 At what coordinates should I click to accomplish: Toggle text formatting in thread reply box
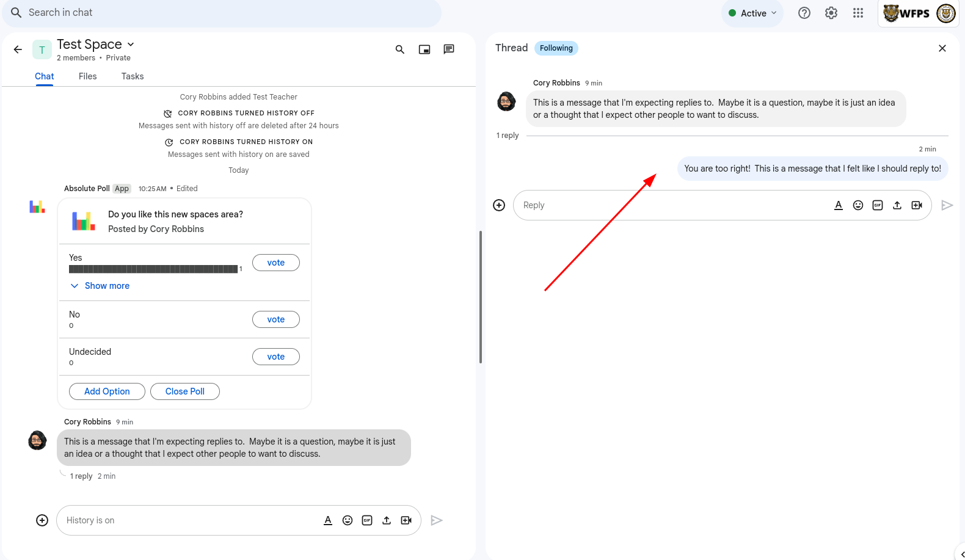pos(839,205)
